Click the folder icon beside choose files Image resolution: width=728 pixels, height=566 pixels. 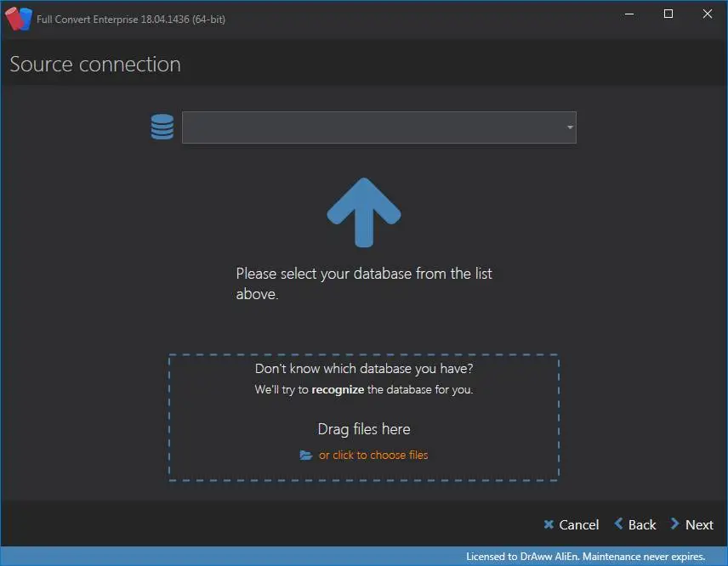[x=306, y=456]
